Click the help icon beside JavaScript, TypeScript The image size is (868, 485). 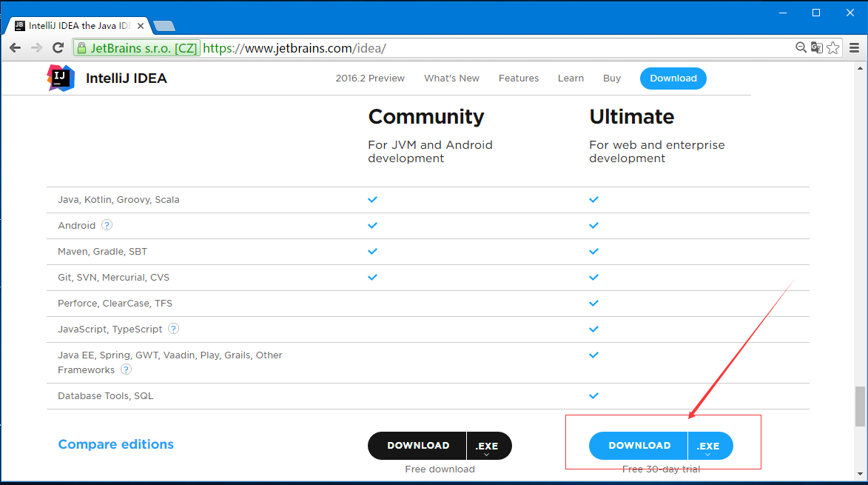pos(173,329)
